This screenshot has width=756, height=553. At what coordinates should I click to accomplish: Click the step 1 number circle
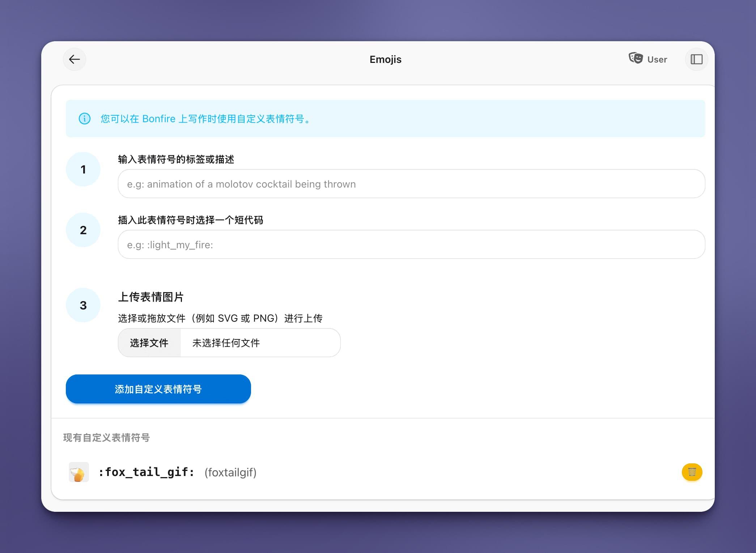(x=83, y=169)
